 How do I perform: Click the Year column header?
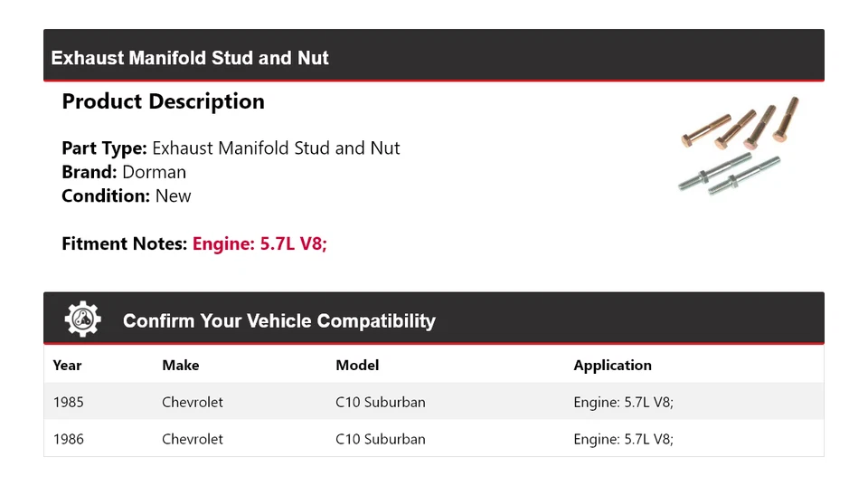tap(67, 366)
